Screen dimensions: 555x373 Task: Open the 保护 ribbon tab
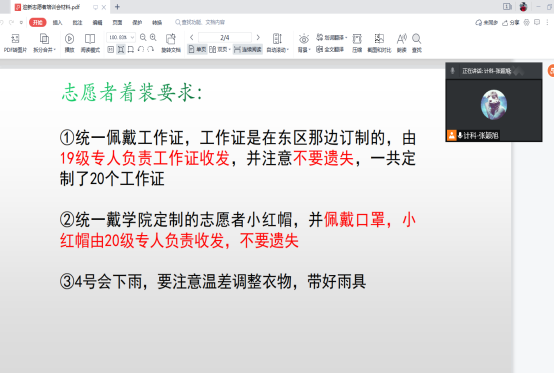point(137,23)
